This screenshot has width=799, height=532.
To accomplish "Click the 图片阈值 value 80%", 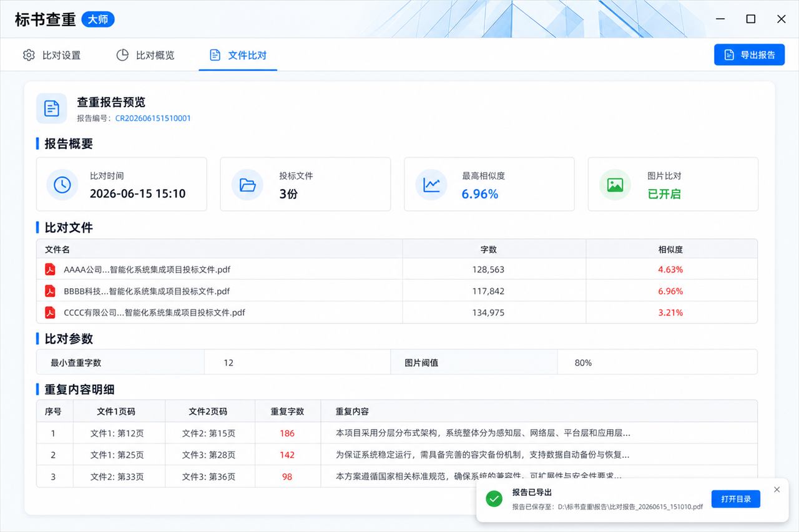I will 583,362.
